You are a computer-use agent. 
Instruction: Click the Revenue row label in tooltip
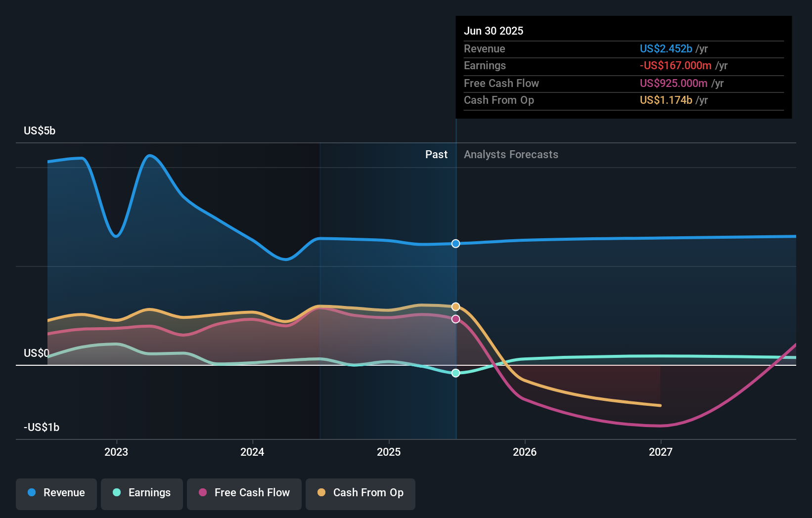[x=485, y=48]
